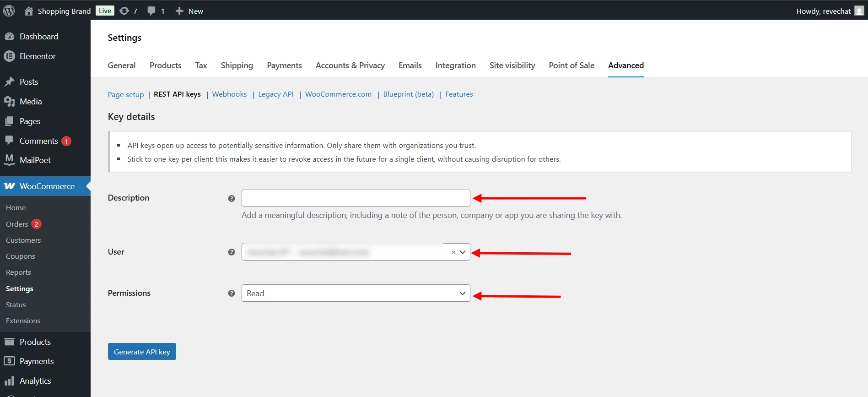Open the comments bubble in admin bar
868x397 pixels.
(x=151, y=11)
